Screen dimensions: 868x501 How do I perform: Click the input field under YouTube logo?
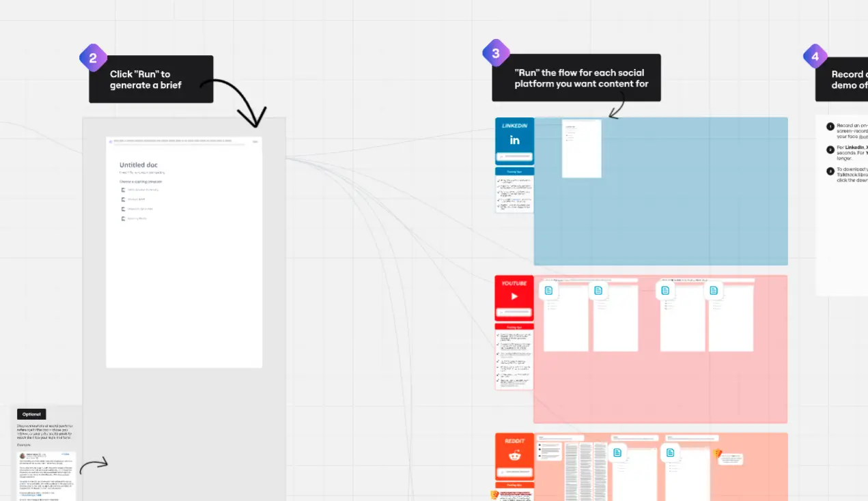(514, 313)
